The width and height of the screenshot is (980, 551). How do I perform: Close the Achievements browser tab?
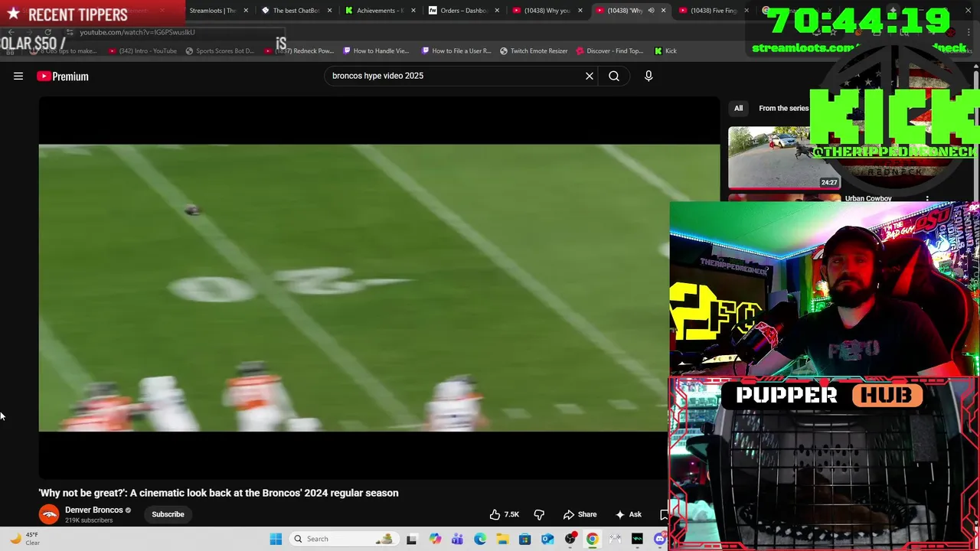pos(413,11)
